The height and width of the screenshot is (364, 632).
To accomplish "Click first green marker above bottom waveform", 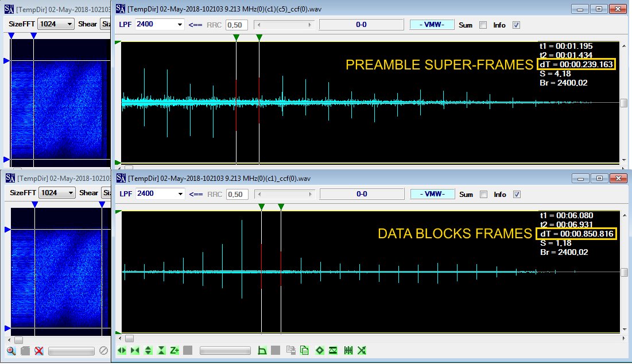I will tap(262, 207).
